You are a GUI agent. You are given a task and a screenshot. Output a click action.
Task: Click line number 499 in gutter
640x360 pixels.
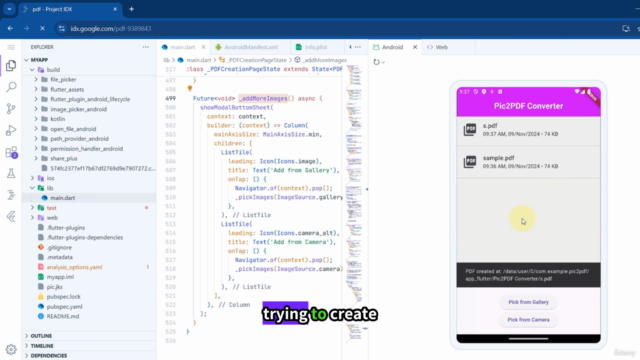pos(171,98)
